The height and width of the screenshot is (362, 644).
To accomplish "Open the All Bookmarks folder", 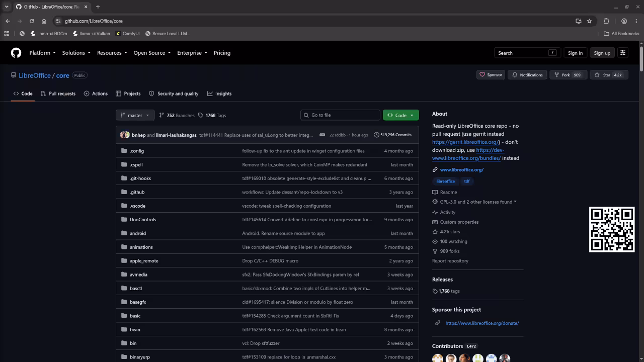I will pos(621,34).
